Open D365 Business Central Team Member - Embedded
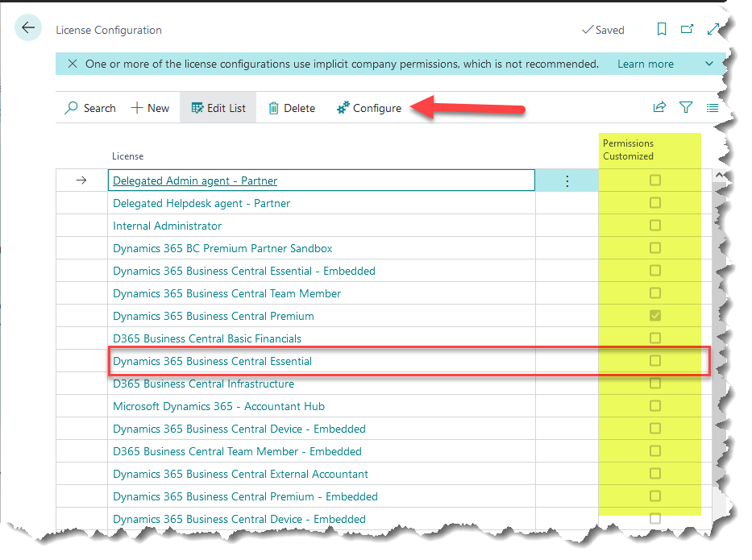Image resolution: width=752 pixels, height=560 pixels. coord(237,451)
